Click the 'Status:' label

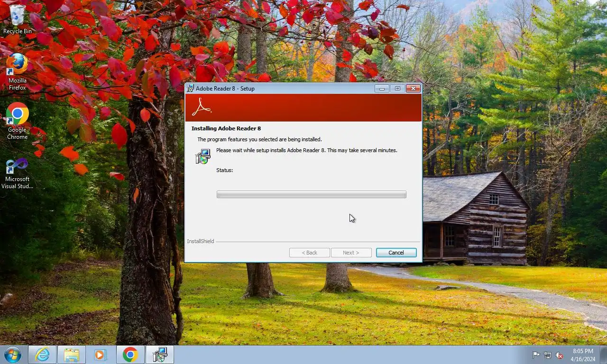coord(224,170)
